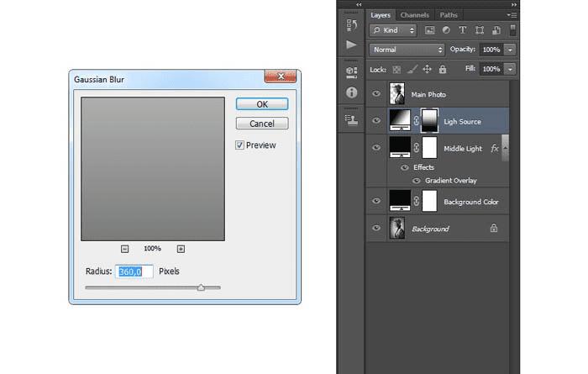Viewport: 588px width, 374px height.
Task: Switch to the Layers tab
Action: (x=381, y=15)
